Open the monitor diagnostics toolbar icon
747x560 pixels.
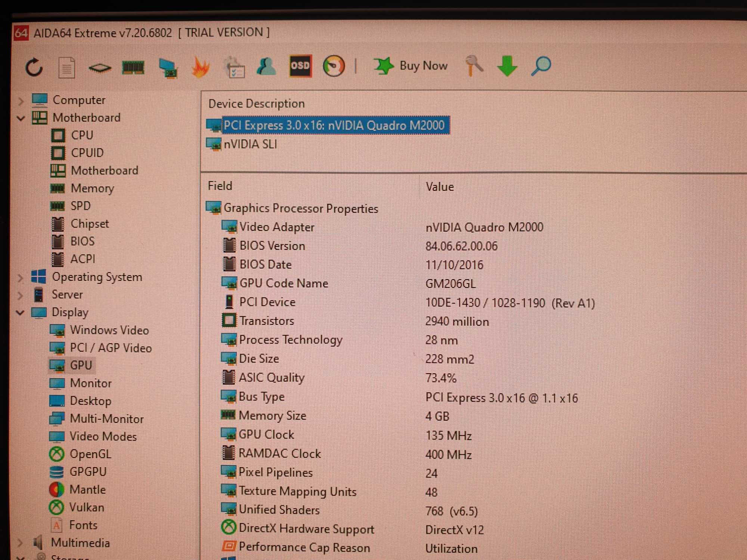coord(168,68)
